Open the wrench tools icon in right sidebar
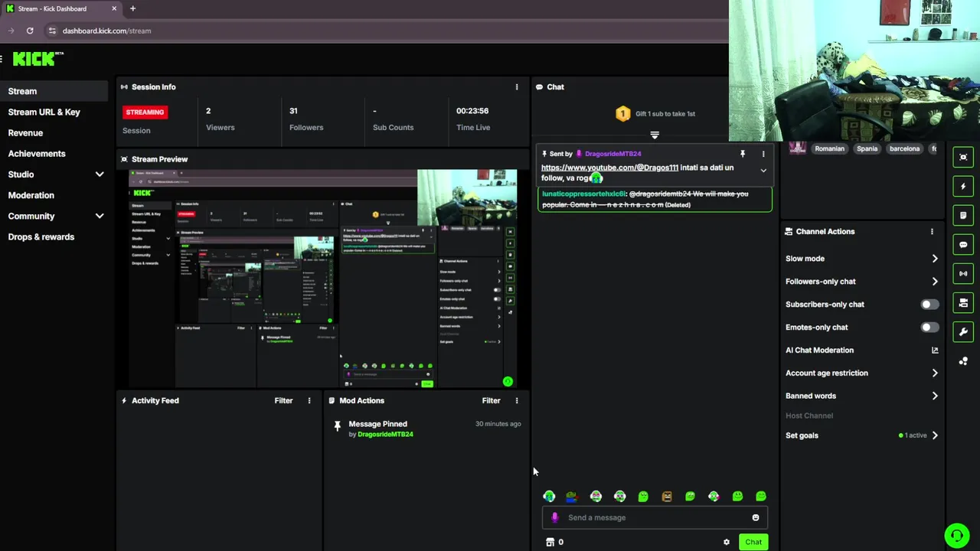This screenshot has height=551, width=980. click(963, 331)
